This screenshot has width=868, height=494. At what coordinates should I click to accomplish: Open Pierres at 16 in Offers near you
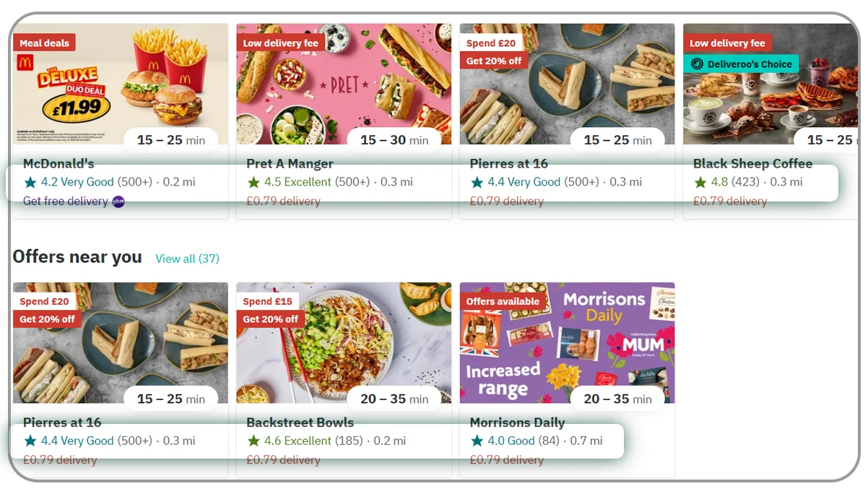click(62, 422)
